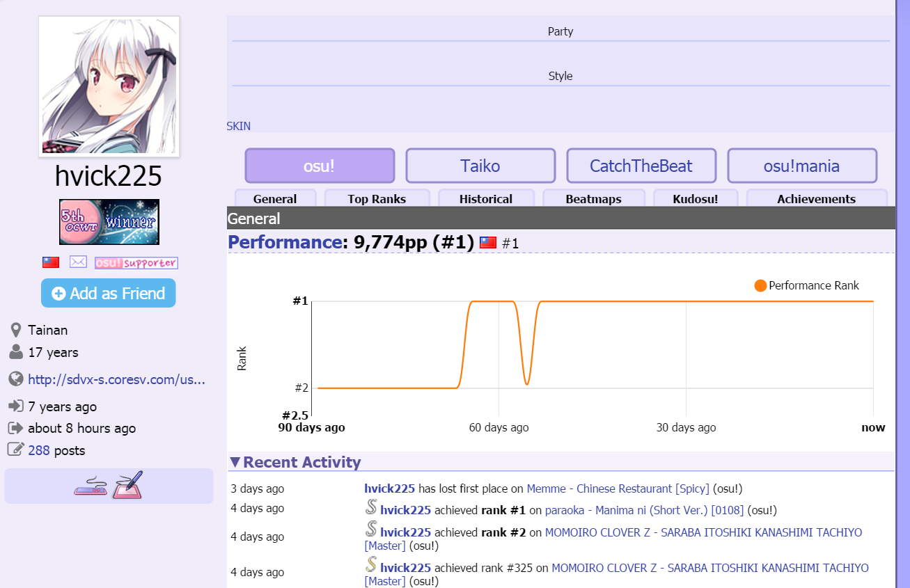The image size is (910, 588).
Task: Click the osu!supporter tag icon
Action: point(136,263)
